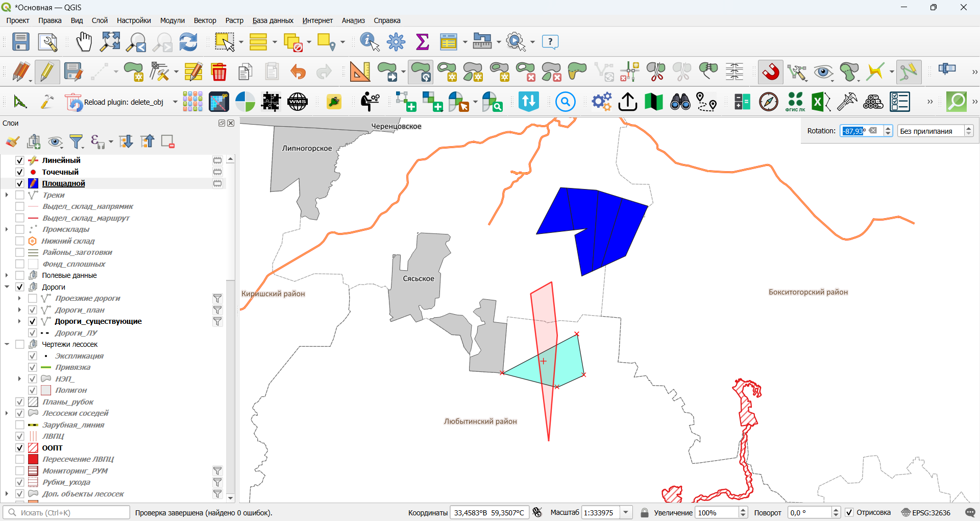Enable snapping with the red magnet icon
The width and height of the screenshot is (980, 521).
[771, 72]
